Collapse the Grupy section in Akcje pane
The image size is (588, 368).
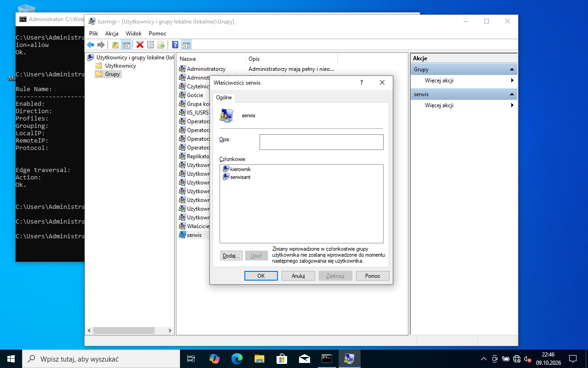pyautogui.click(x=512, y=69)
